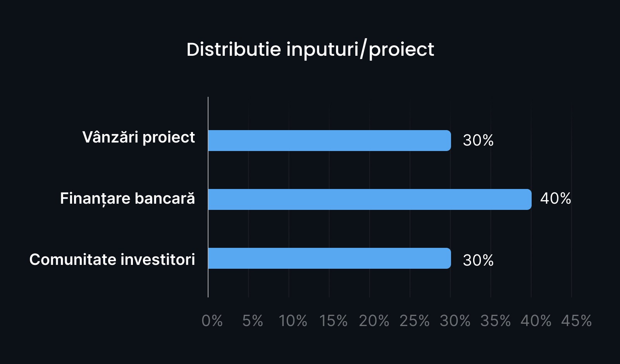Click the 40% axis tick label
The width and height of the screenshot is (620, 364).
pos(536,321)
